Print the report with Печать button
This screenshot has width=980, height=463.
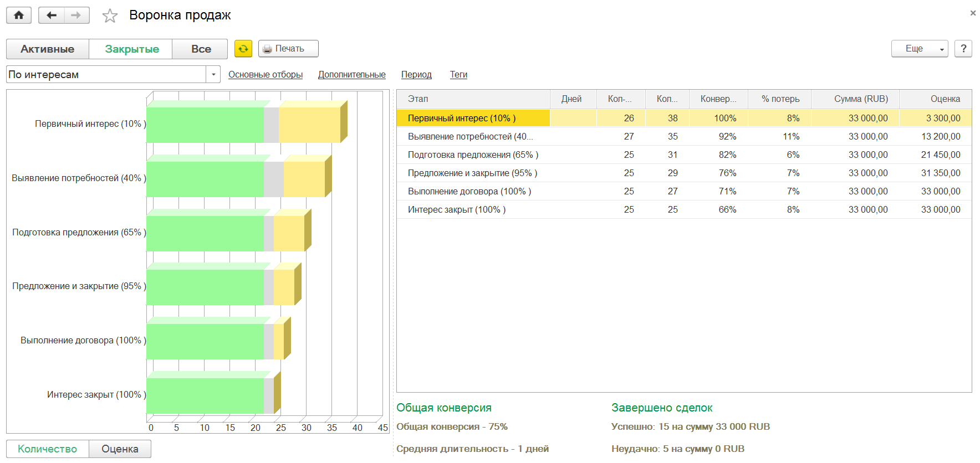click(288, 49)
